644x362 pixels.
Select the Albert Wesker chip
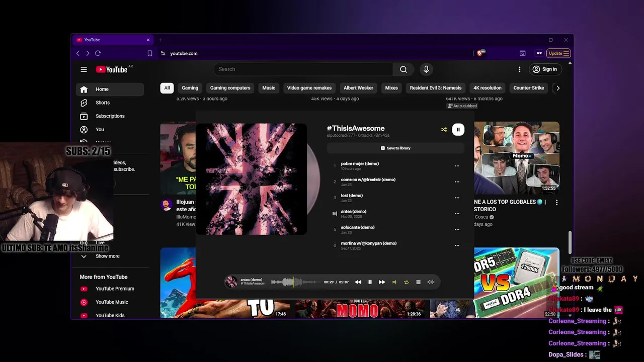coord(358,88)
